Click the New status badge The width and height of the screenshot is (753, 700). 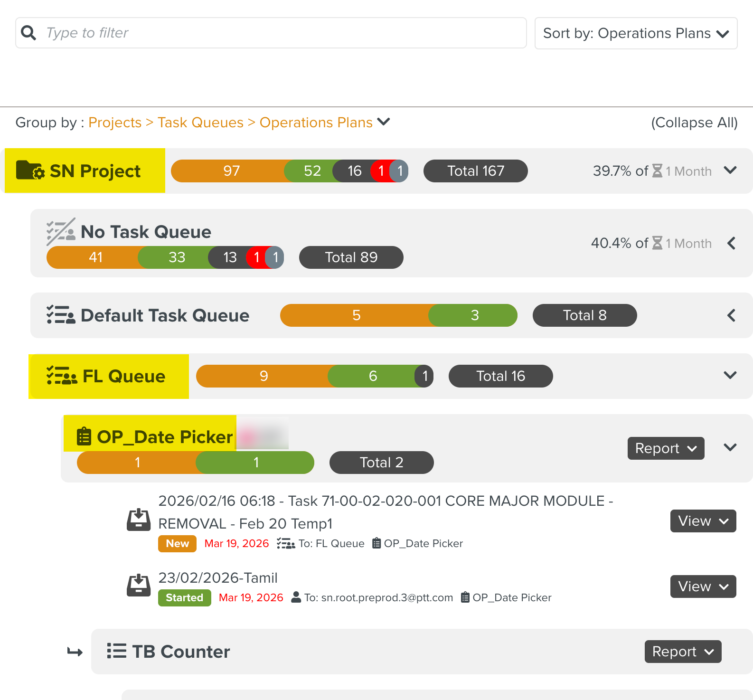coord(178,544)
